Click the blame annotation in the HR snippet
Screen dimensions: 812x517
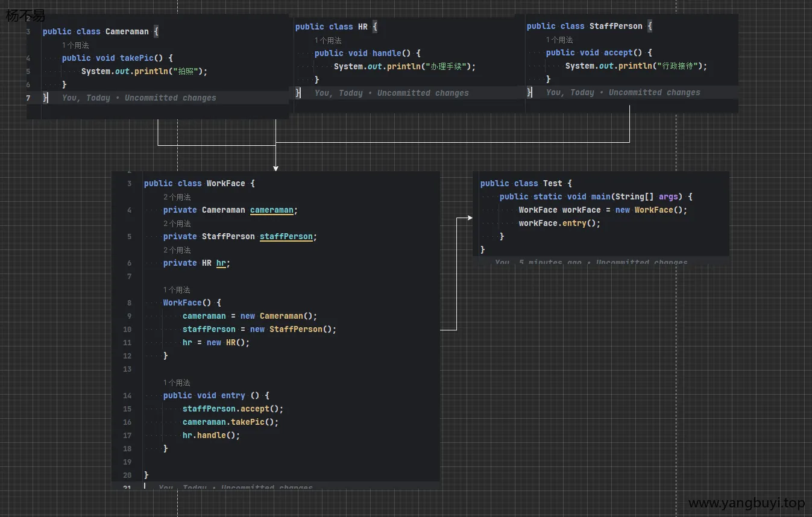tap(391, 93)
